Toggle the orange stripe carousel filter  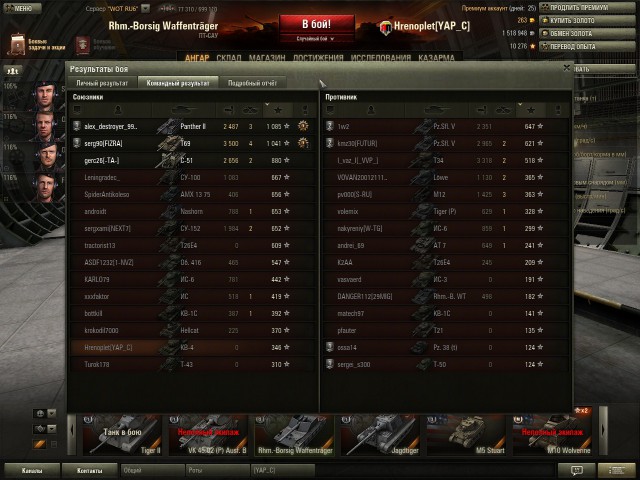point(40,444)
